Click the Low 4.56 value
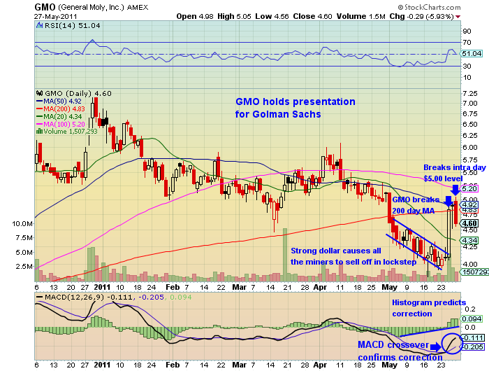489x371 pixels. (x=272, y=16)
